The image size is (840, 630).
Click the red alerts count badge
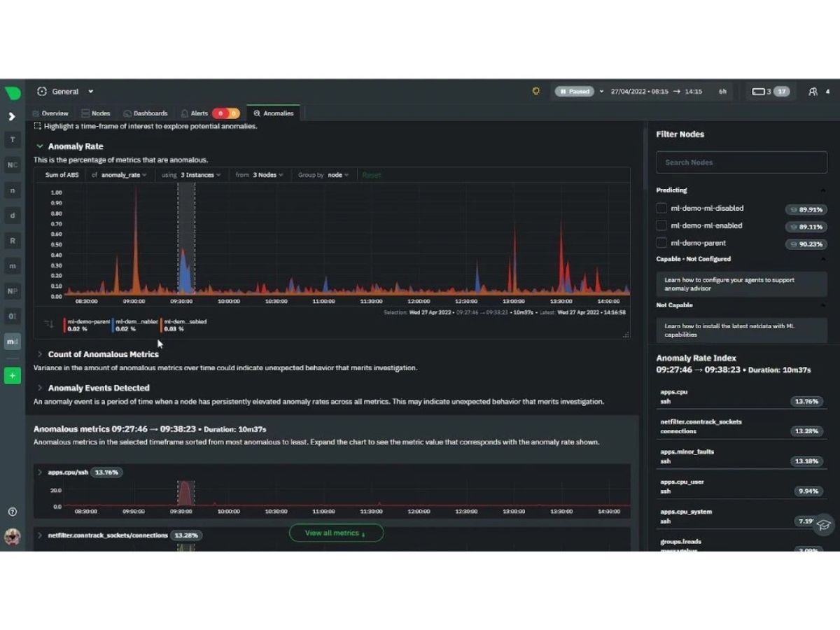pos(220,113)
